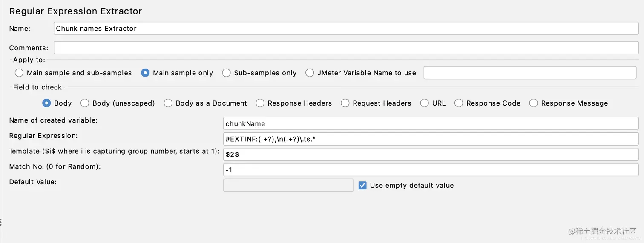Screen dimensions: 644x243
Task: Click the Template field containing $2$
Action: coord(431,154)
